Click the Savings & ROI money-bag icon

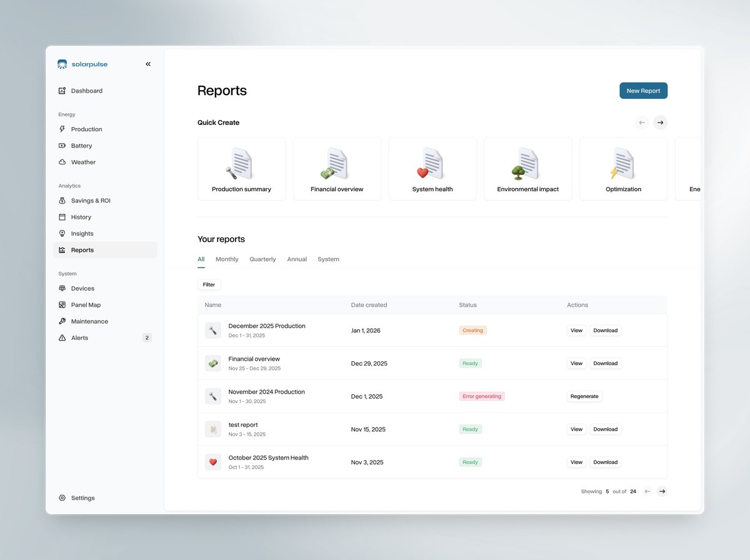click(62, 201)
